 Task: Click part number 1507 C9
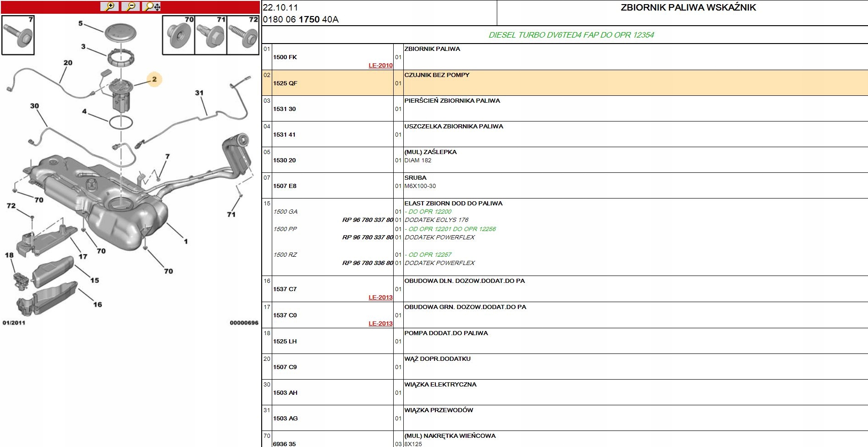click(x=285, y=367)
